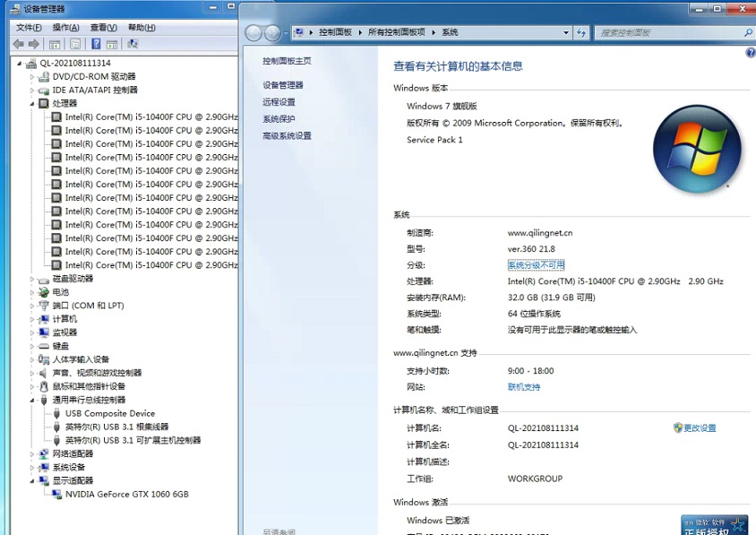
Task: Click the 系统设备 icon in device tree
Action: point(44,468)
